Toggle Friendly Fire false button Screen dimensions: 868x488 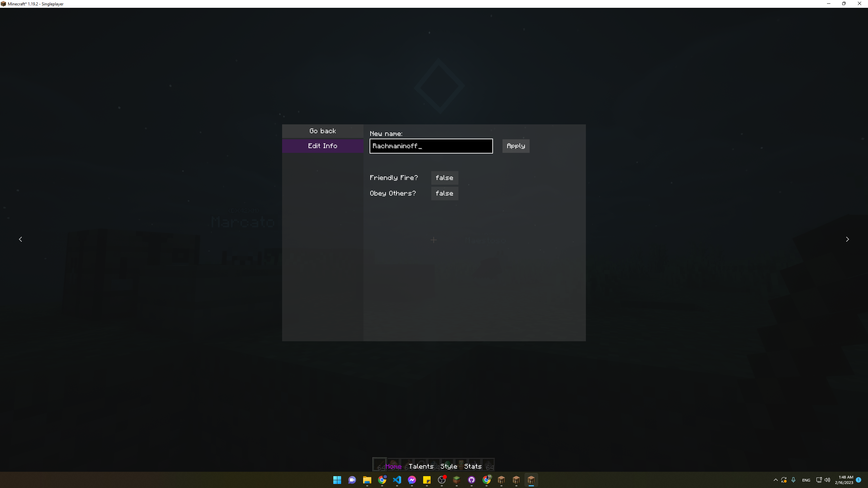445,178
